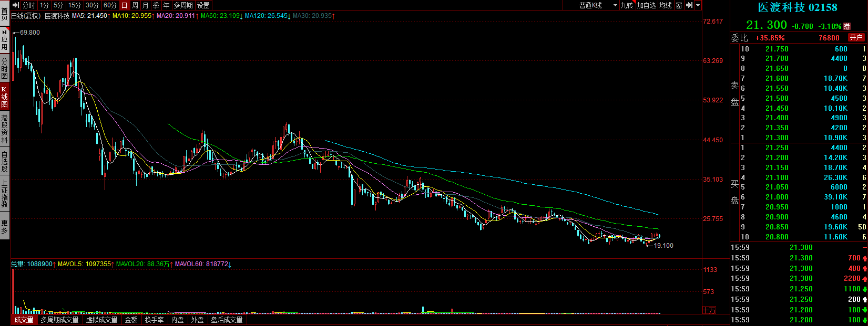Click the 窗 window layout icon
This screenshot has height=326, width=868.
(x=679, y=5)
